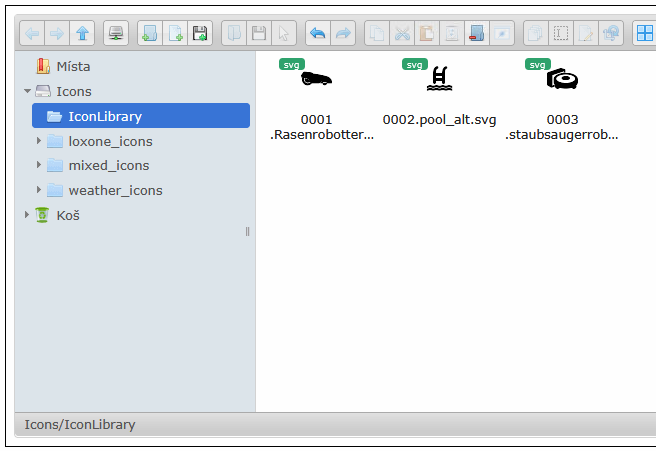Viewport: 656px width, 451px height.
Task: Select the 0001 Rasenrobotter svg thumbnail
Action: 316,79
